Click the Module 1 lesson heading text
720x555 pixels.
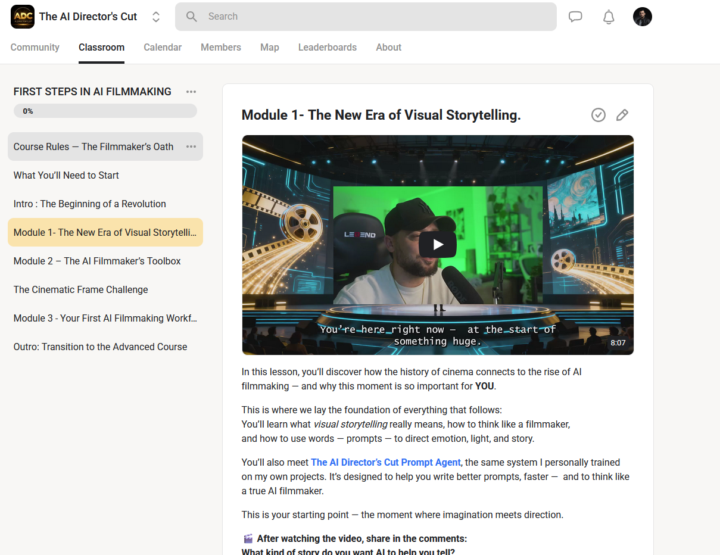[381, 115]
